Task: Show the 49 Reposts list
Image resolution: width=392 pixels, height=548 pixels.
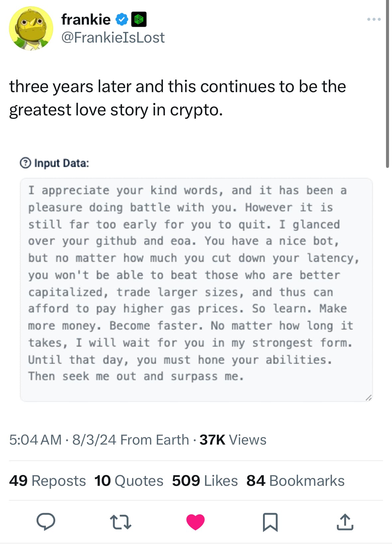Action: pos(47,480)
